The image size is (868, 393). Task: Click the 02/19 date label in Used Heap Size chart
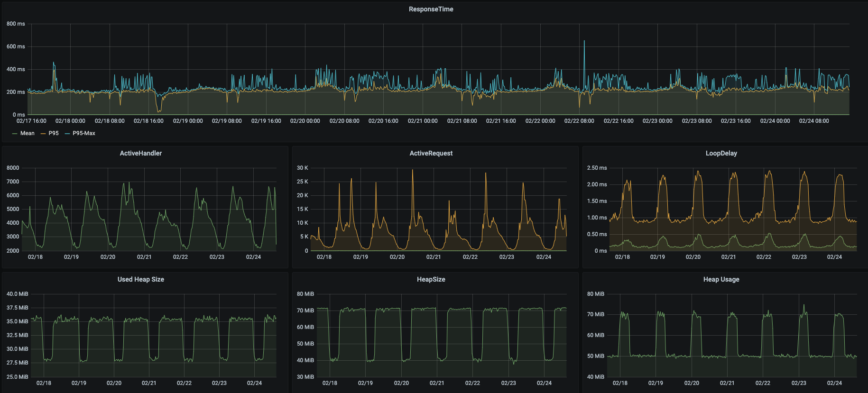point(79,383)
